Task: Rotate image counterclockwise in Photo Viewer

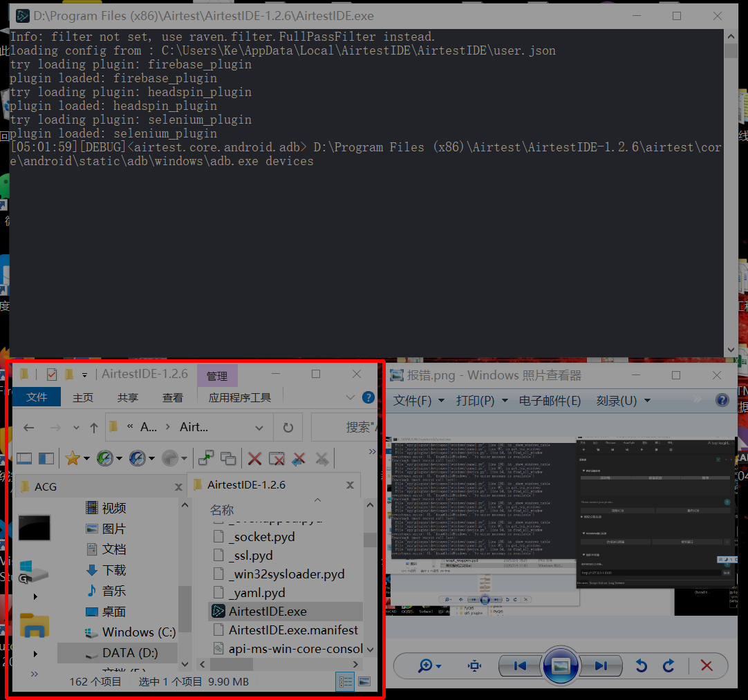Action: [x=642, y=665]
